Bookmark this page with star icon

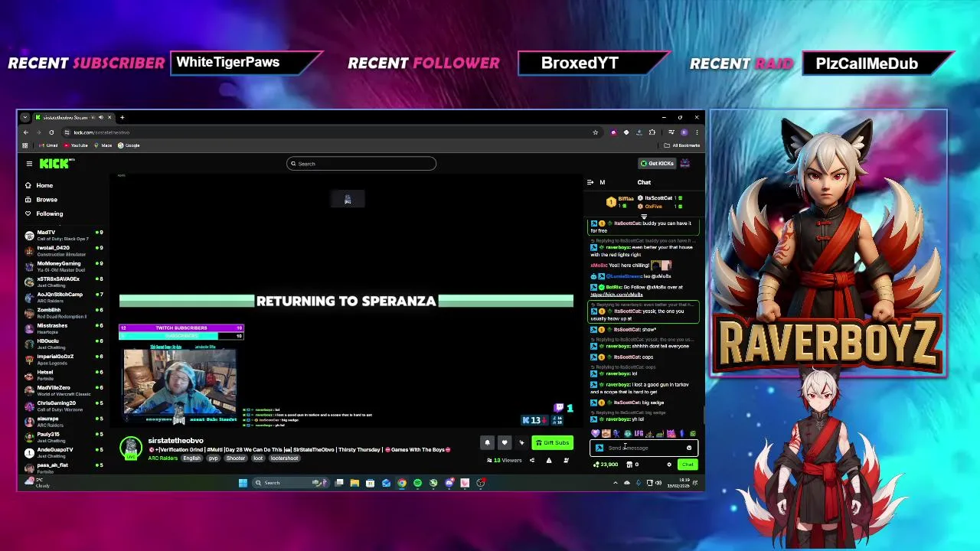coord(595,132)
